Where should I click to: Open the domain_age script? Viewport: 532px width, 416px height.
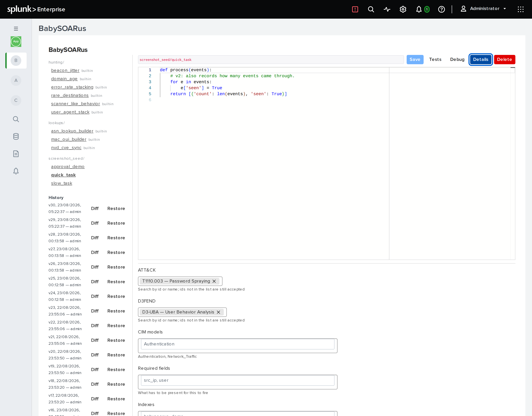point(64,79)
